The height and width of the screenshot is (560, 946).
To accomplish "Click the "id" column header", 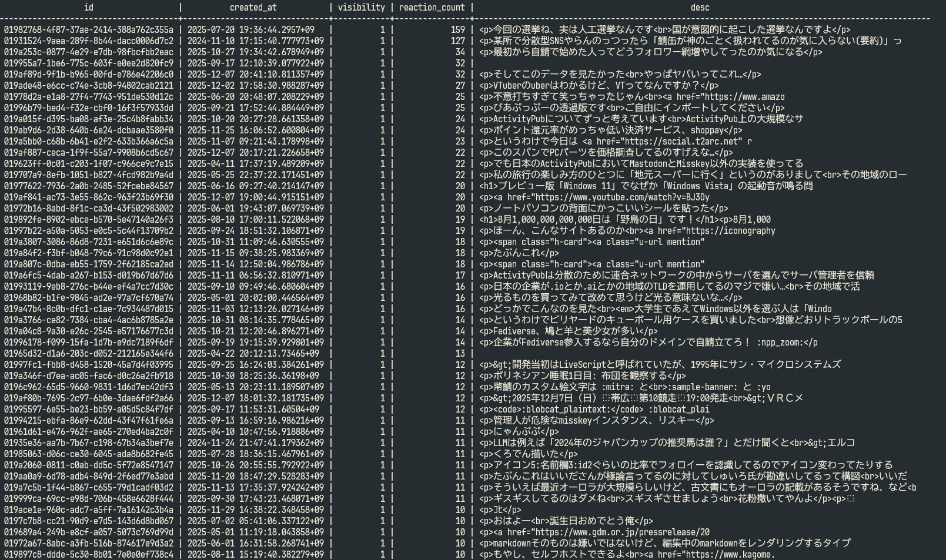I will pyautogui.click(x=89, y=8).
